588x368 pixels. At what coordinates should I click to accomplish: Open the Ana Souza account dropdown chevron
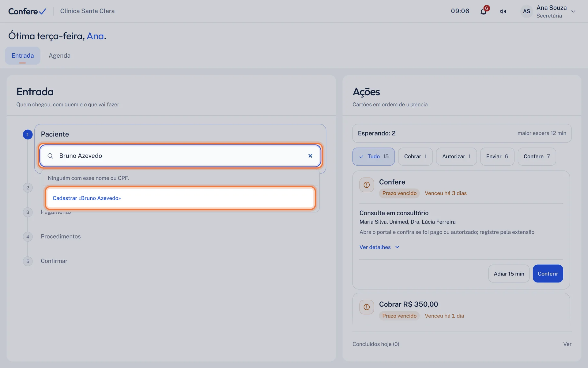click(573, 12)
